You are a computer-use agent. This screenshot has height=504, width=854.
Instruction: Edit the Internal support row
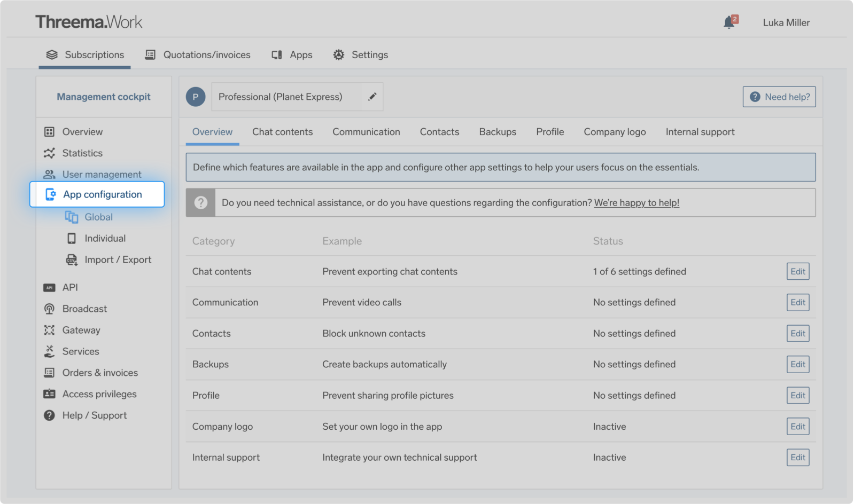point(798,457)
